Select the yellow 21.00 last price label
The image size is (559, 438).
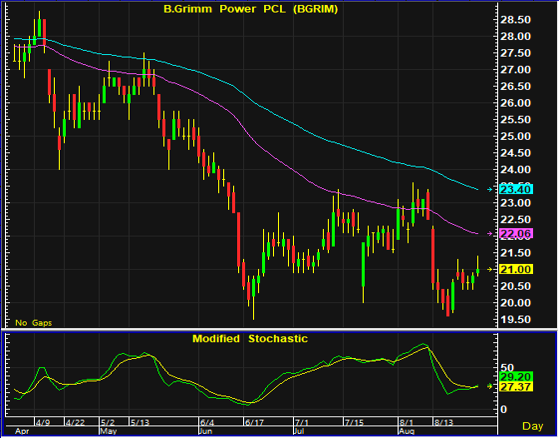[x=516, y=269]
